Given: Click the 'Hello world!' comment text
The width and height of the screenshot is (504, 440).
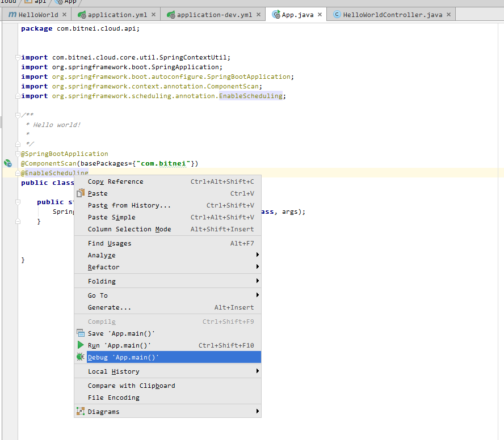Looking at the screenshot, I should click(x=57, y=125).
